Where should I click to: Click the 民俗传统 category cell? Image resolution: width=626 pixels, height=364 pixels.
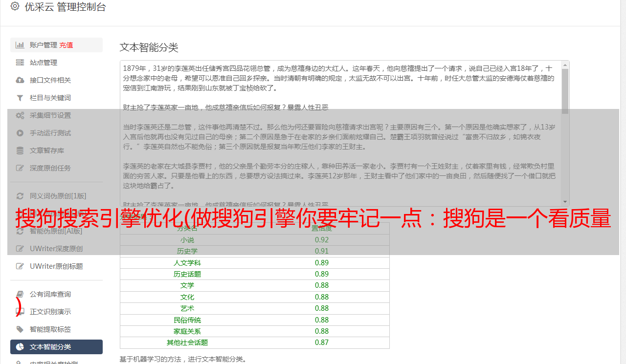(187, 320)
